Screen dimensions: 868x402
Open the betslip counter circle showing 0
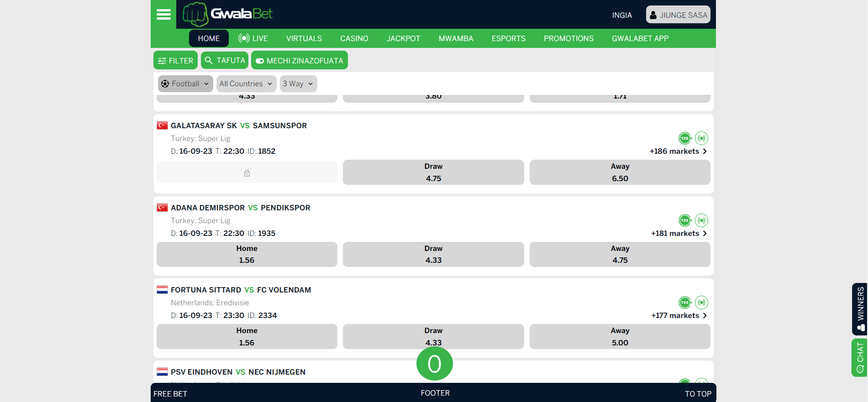(435, 364)
